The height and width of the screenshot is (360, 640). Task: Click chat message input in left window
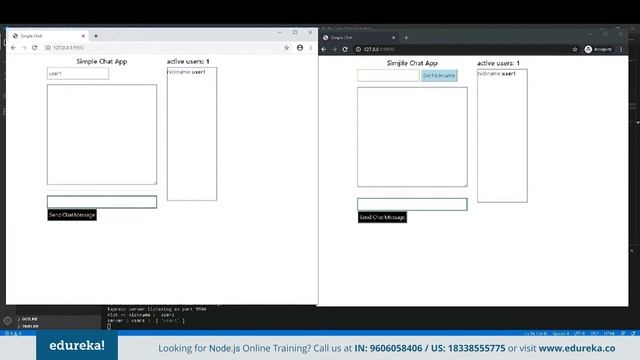click(x=102, y=202)
